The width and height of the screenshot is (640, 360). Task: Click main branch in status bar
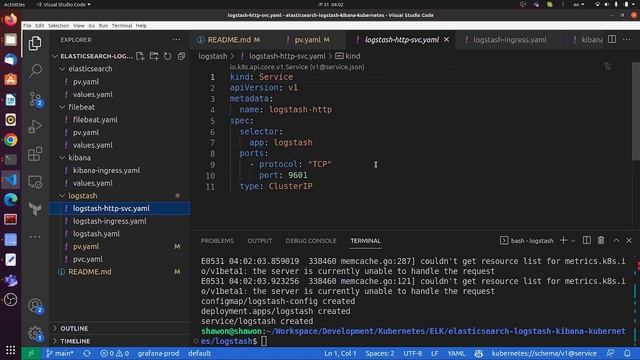click(60, 353)
